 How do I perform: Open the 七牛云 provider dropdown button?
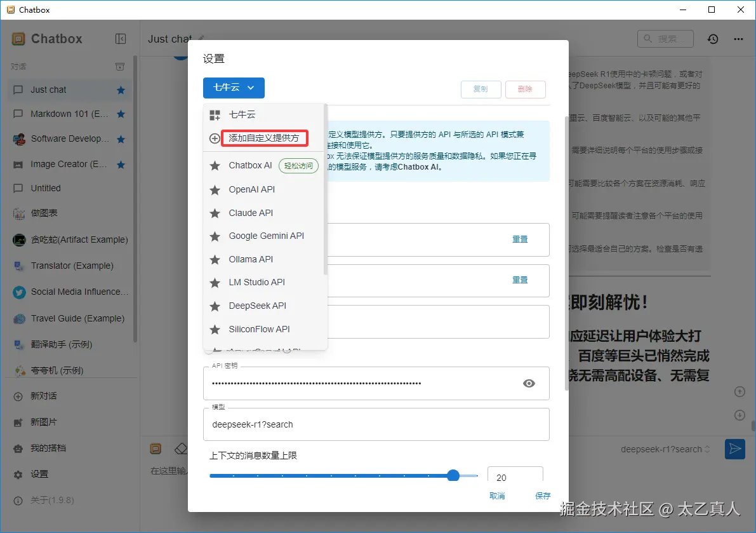tap(234, 87)
